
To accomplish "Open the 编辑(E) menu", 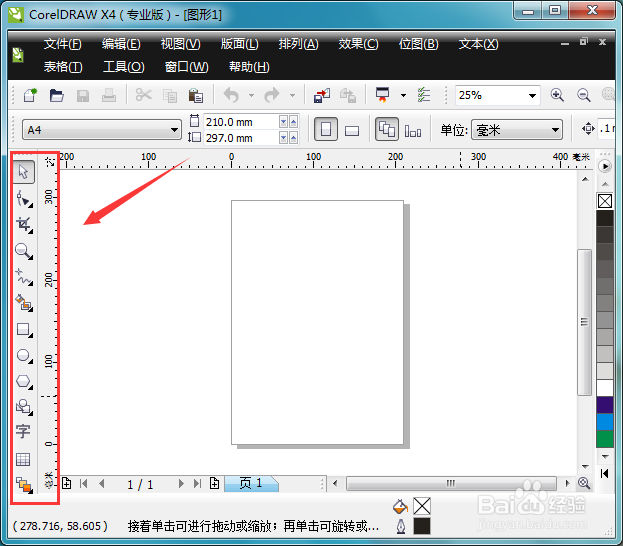I will pos(121,44).
